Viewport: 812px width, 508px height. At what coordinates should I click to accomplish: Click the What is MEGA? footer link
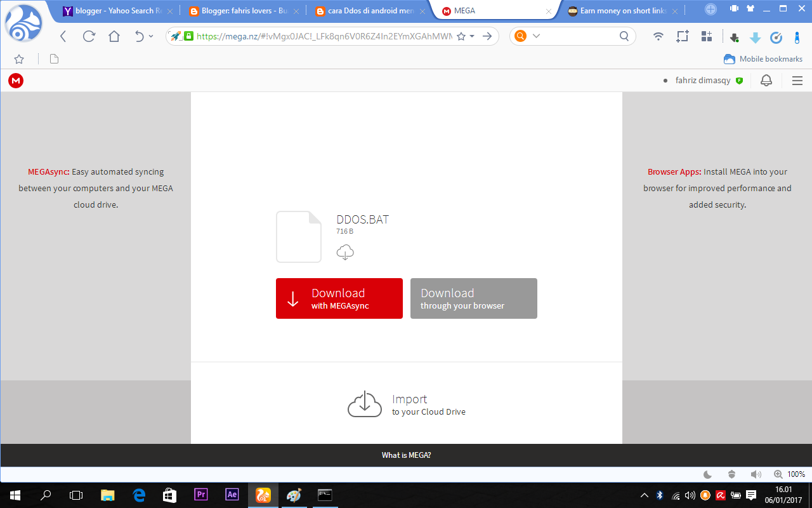(x=406, y=455)
